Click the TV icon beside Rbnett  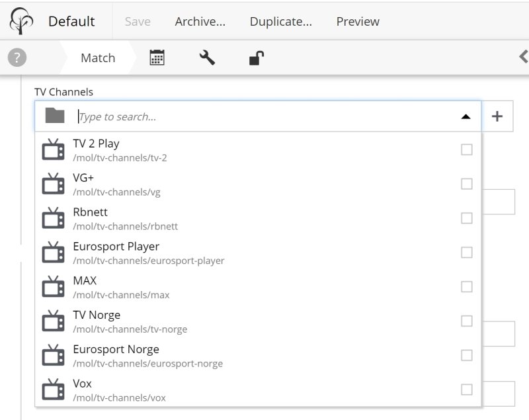click(x=53, y=218)
